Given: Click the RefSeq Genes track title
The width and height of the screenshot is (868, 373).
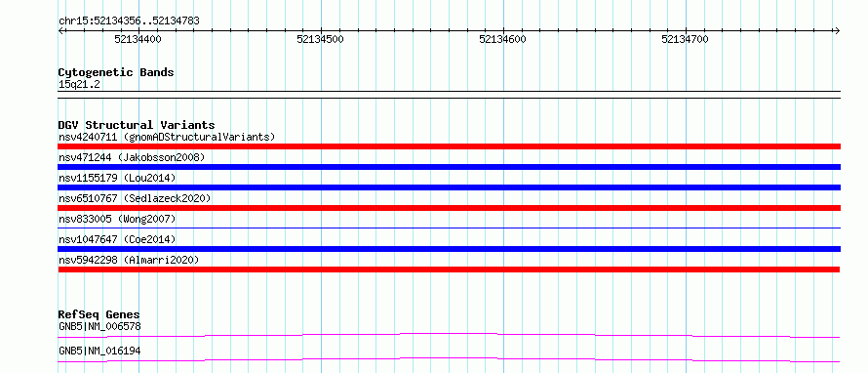Looking at the screenshot, I should click(99, 314).
